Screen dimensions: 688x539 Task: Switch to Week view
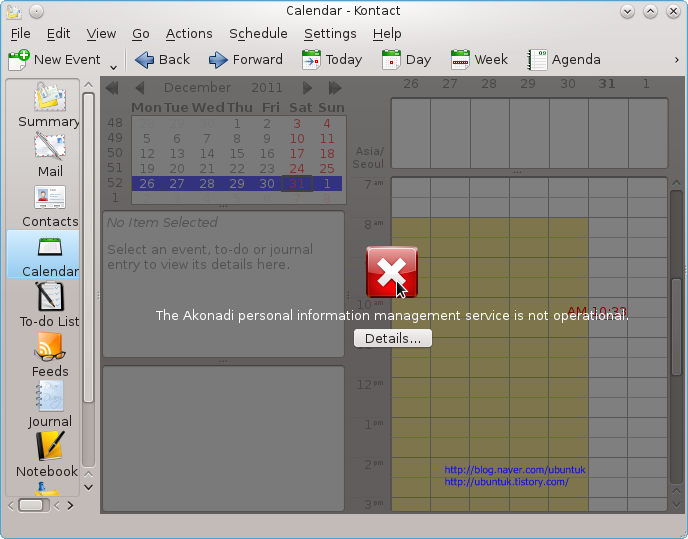coord(479,60)
